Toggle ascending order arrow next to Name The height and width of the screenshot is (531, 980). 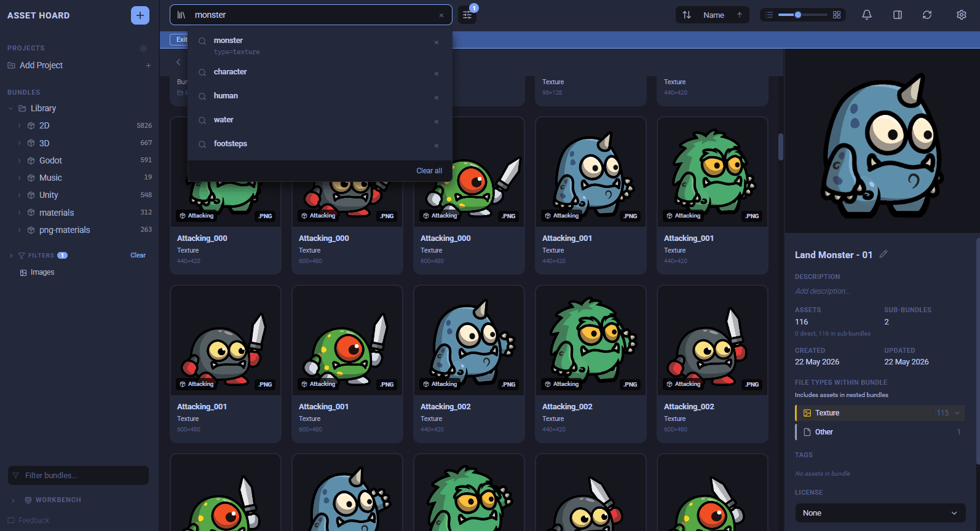point(740,15)
